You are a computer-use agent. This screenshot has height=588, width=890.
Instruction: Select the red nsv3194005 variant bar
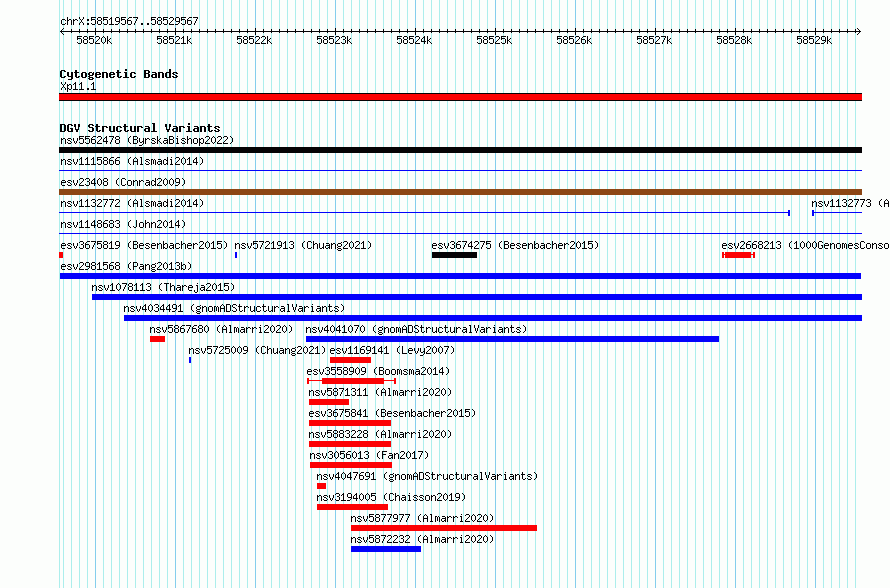click(352, 507)
